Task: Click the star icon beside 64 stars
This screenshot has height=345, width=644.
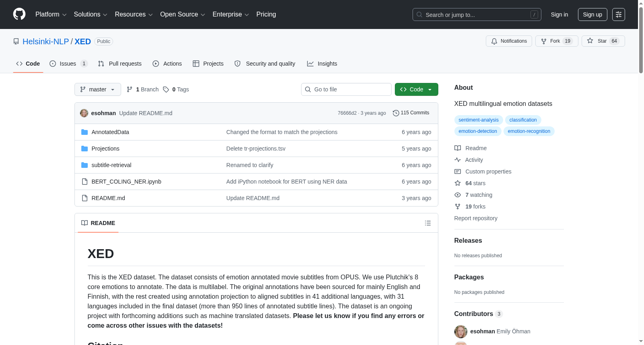Action: pyautogui.click(x=458, y=183)
